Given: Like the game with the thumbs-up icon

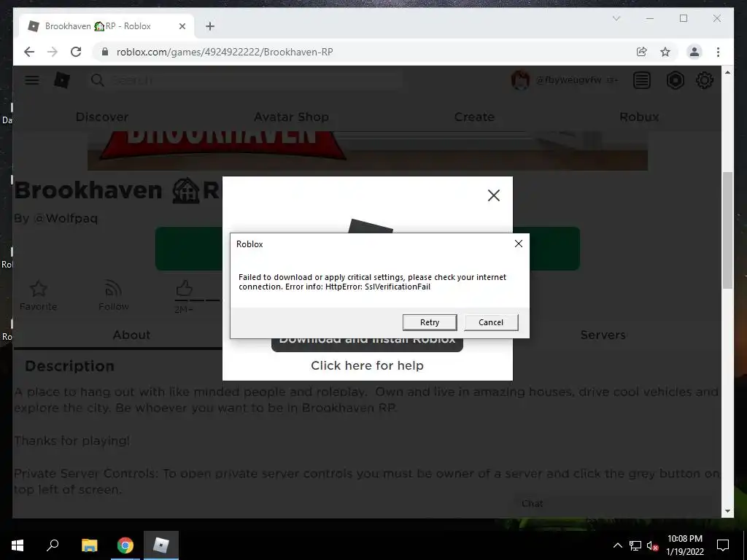Looking at the screenshot, I should point(184,288).
